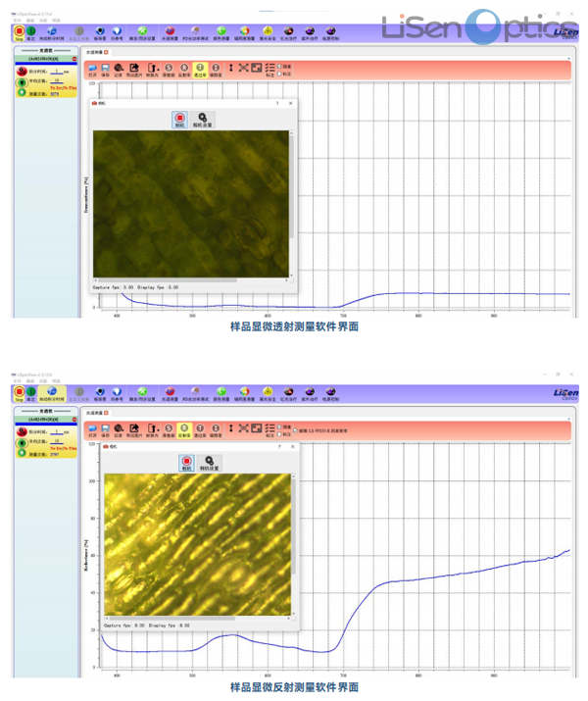This screenshot has height=701, width=588.
Task: Click red remove icon beside spectrometer name, upper window
Action: point(74,59)
